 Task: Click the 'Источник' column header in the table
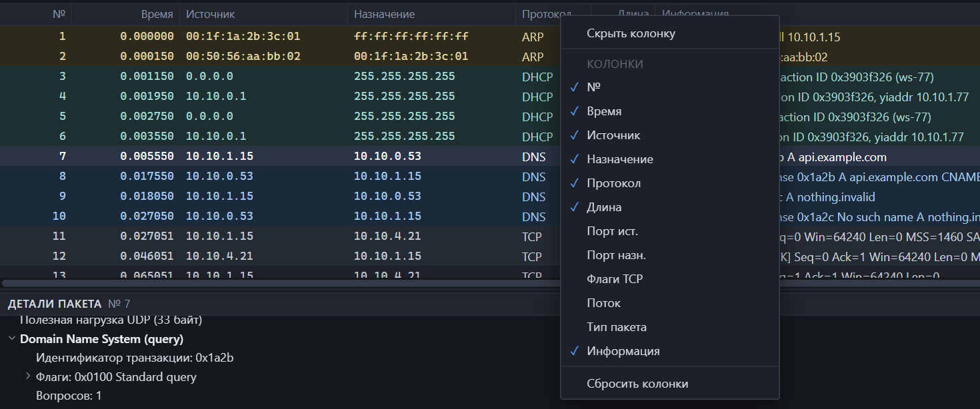[x=263, y=14]
